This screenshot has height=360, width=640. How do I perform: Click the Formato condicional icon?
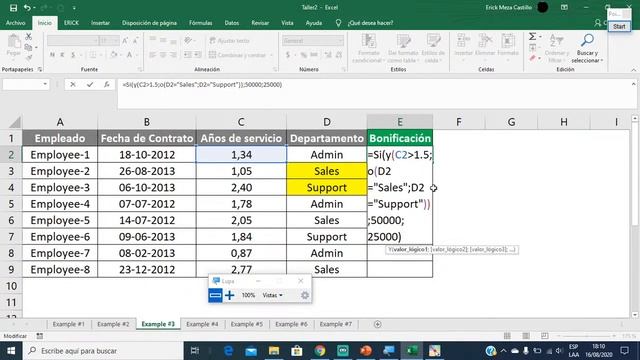(x=369, y=41)
